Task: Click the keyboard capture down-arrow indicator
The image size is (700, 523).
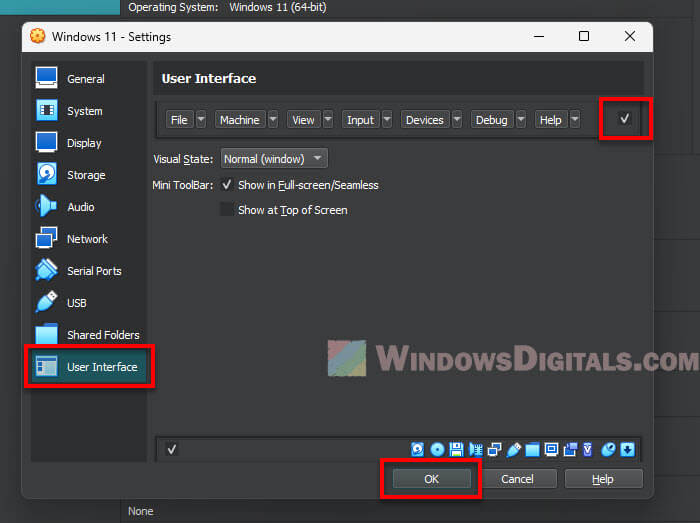Action: coord(627,449)
